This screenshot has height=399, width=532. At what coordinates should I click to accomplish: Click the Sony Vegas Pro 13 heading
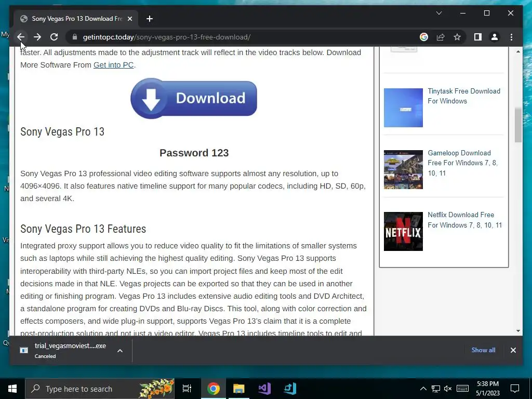(x=62, y=131)
